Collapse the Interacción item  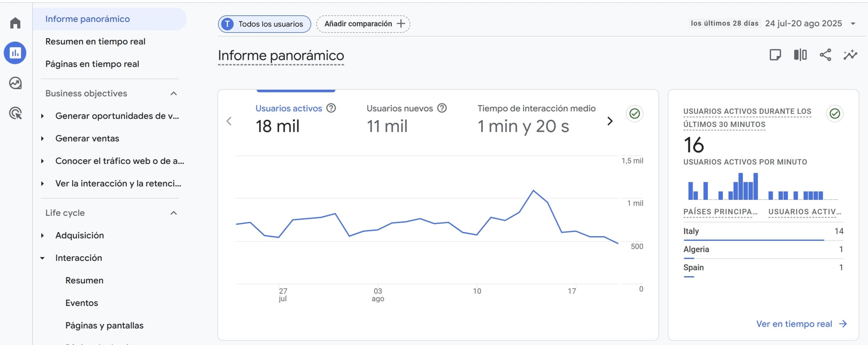[x=42, y=258]
